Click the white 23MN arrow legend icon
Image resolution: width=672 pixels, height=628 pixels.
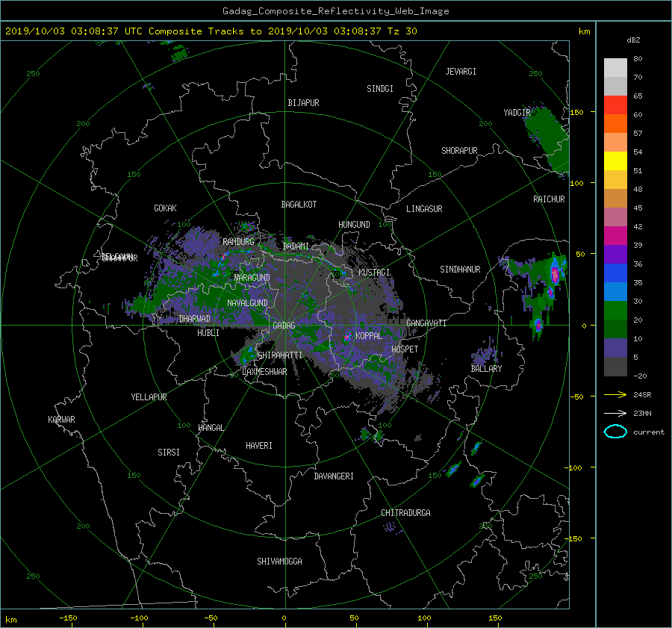click(x=615, y=413)
